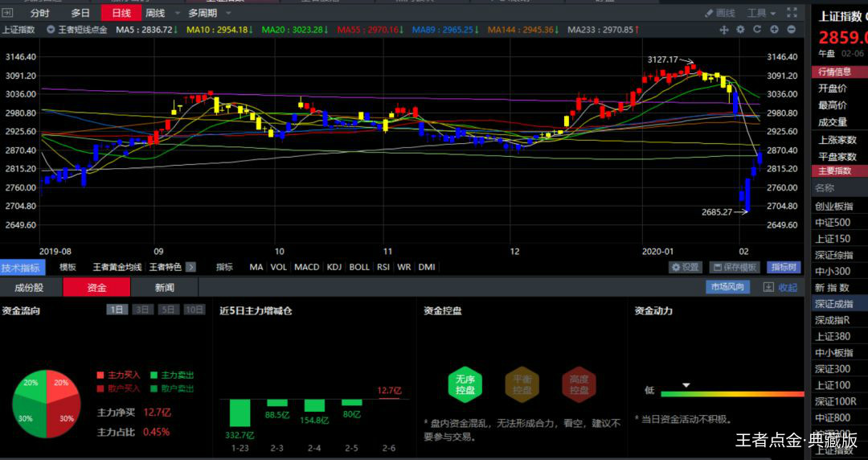Click the 资金动力 gauge bar
The image size is (868, 460).
732,394
